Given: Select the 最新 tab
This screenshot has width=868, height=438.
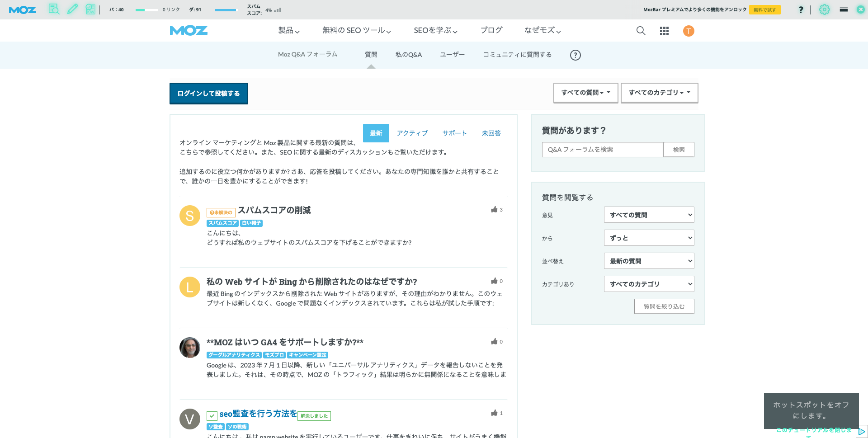Looking at the screenshot, I should 376,133.
